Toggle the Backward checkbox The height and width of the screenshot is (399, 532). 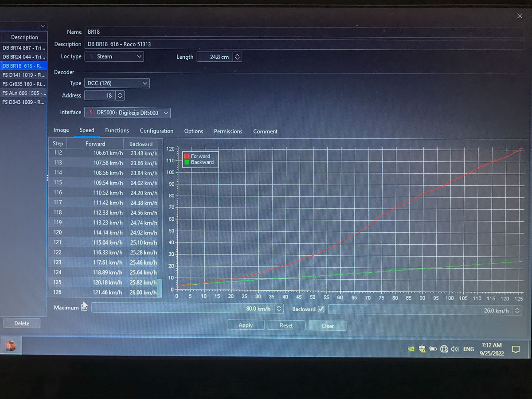pos(321,309)
